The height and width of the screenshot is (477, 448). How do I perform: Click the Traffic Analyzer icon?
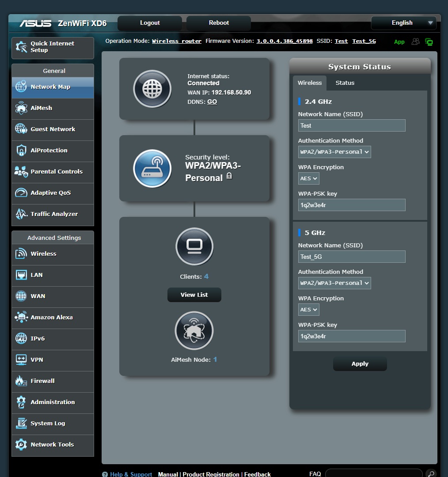click(21, 214)
